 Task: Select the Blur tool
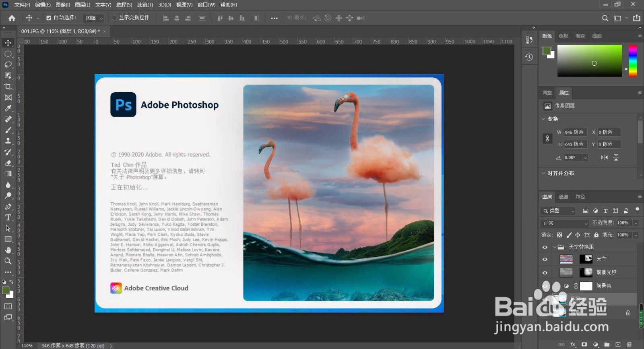pyautogui.click(x=8, y=185)
